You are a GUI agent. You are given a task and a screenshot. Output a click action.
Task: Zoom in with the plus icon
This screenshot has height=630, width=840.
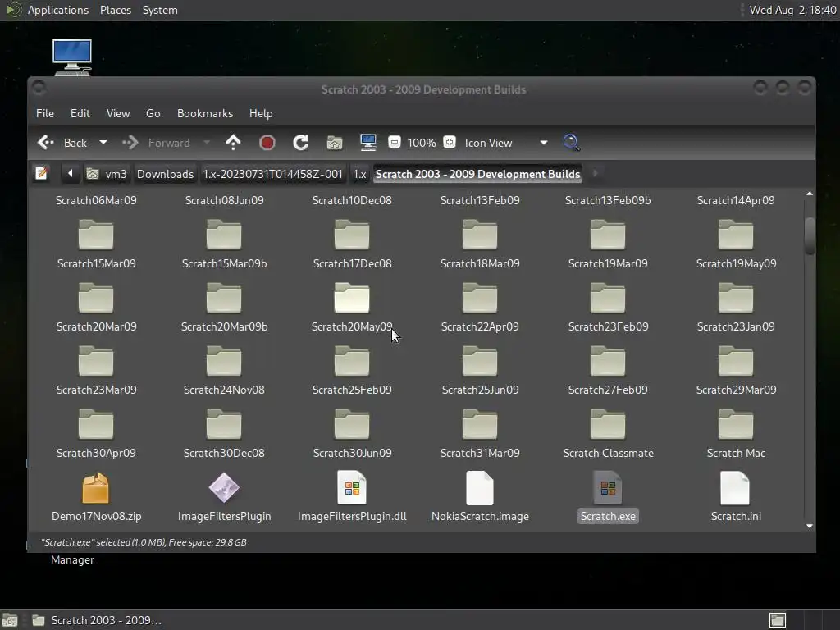pyautogui.click(x=450, y=142)
